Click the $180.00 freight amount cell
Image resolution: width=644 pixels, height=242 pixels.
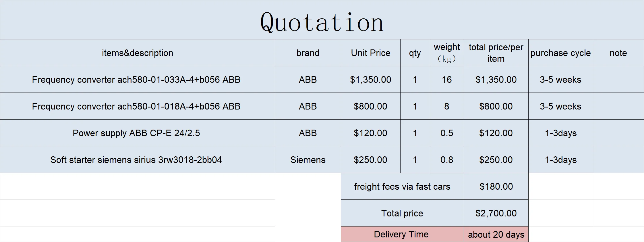click(496, 186)
